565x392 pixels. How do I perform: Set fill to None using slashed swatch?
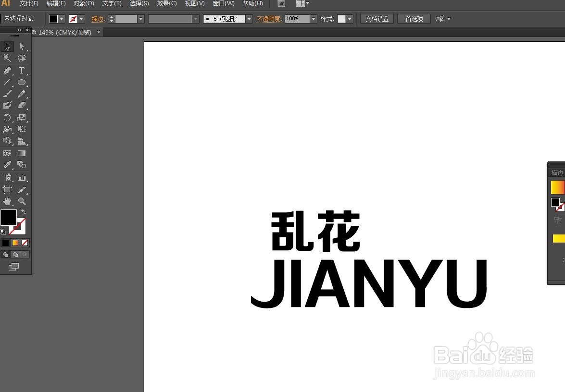pyautogui.click(x=25, y=243)
